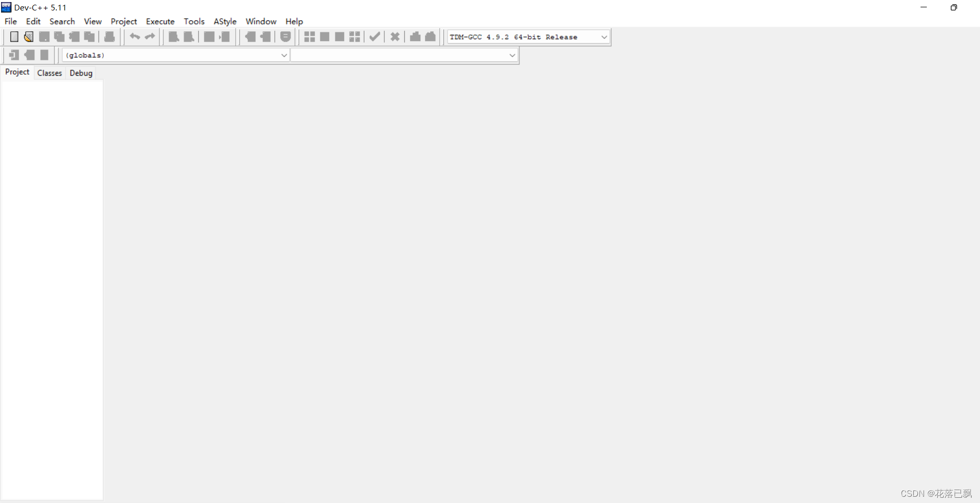
Task: Stop execution with the X icon
Action: pyautogui.click(x=395, y=37)
